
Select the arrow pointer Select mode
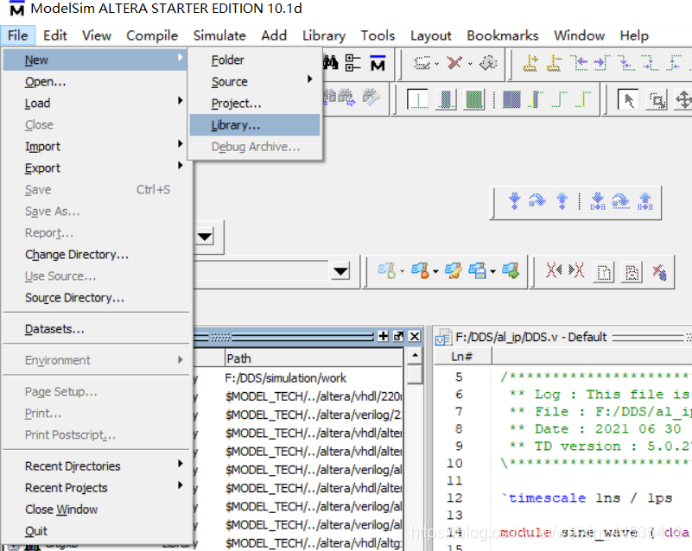click(x=628, y=100)
